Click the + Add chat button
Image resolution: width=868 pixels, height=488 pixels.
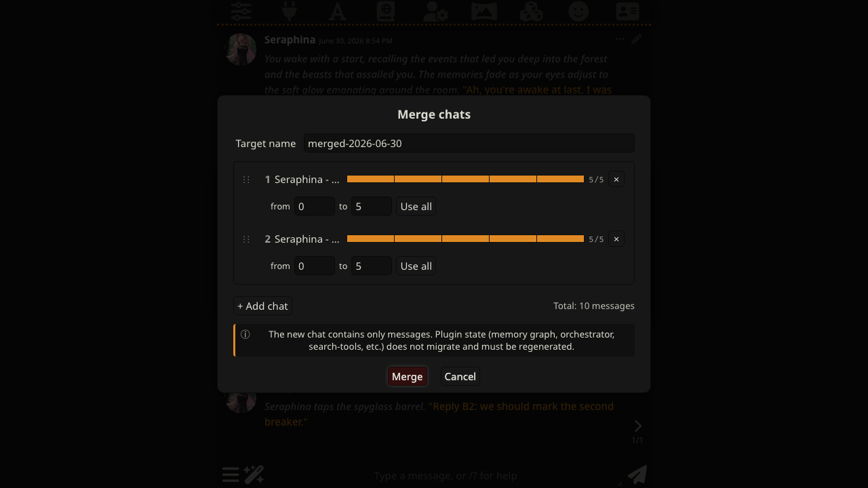262,306
